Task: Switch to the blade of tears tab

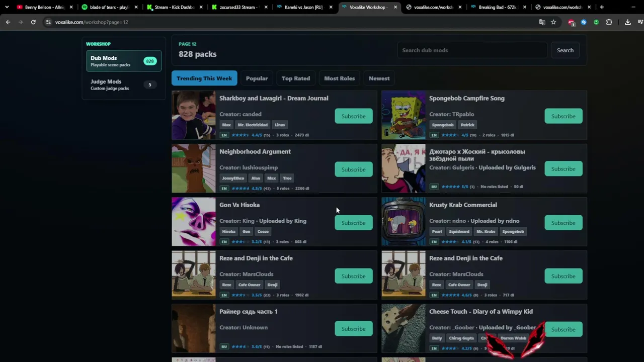Action: [x=109, y=7]
